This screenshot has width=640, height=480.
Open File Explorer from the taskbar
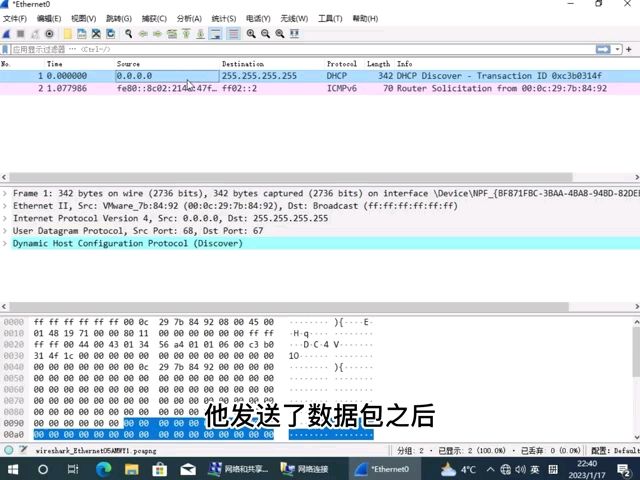(x=131, y=469)
